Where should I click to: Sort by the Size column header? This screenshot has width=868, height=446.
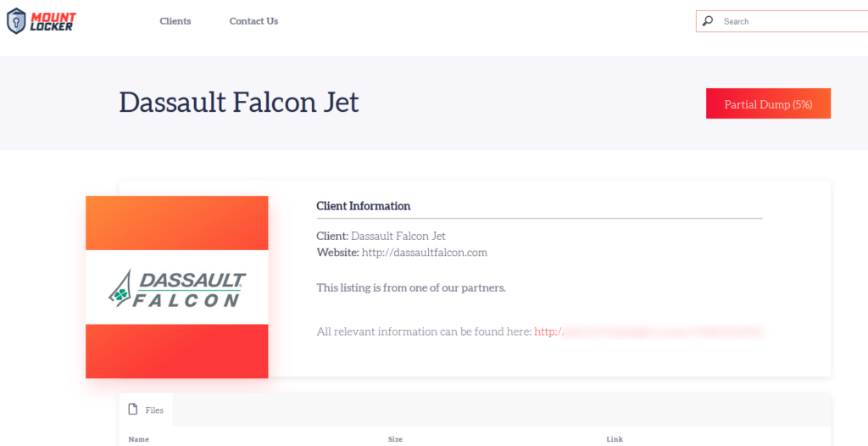coord(395,439)
